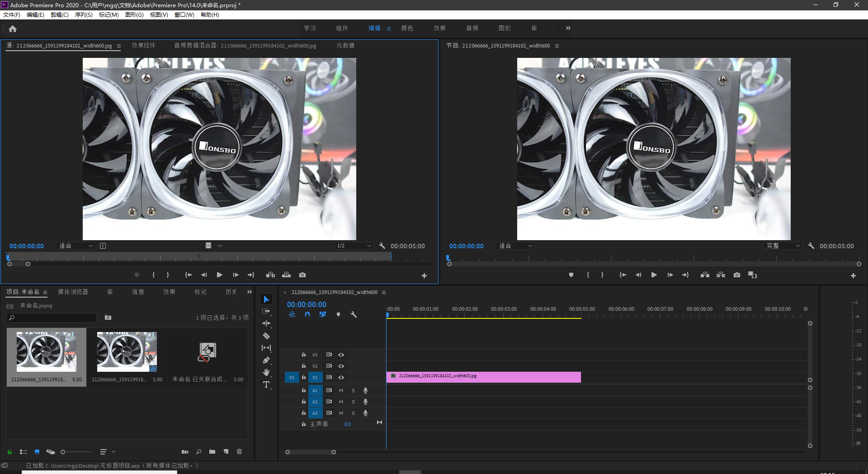Screen dimensions: 868x474
Task: Open the 序列(S) menu
Action: [84, 14]
